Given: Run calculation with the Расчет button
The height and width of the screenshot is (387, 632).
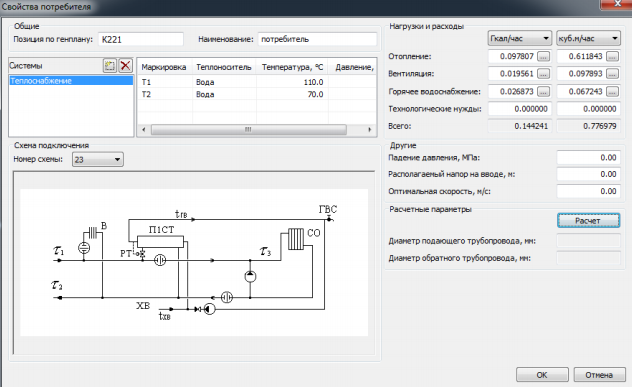Looking at the screenshot, I should pyautogui.click(x=588, y=221).
